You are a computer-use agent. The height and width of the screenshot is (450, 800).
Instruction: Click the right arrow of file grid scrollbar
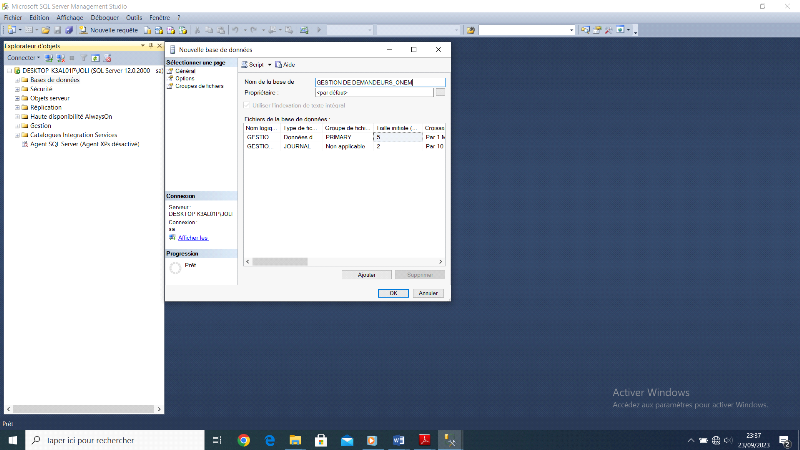click(441, 262)
